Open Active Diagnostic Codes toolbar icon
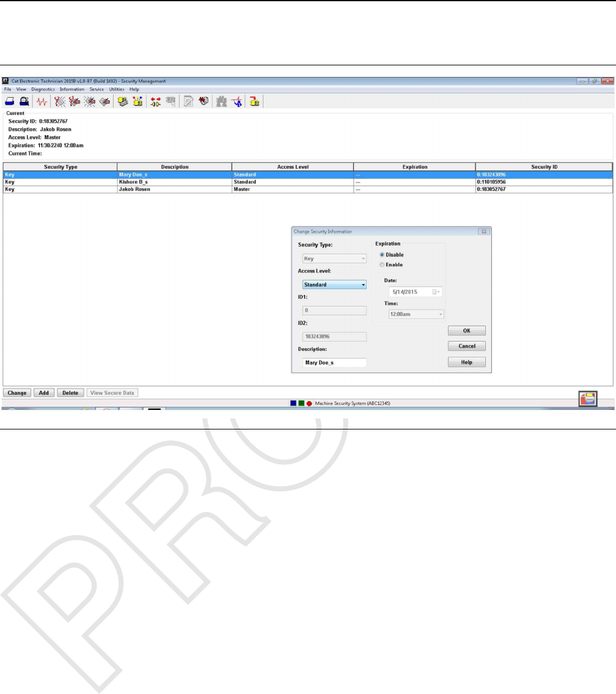616x694 pixels. point(59,102)
